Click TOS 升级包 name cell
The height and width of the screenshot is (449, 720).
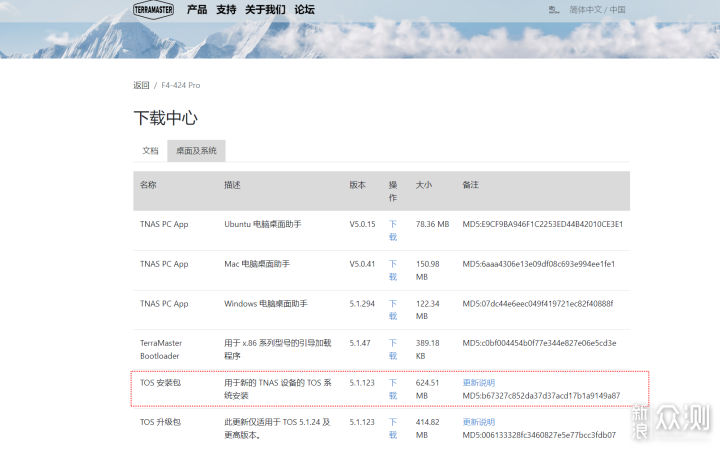click(160, 422)
